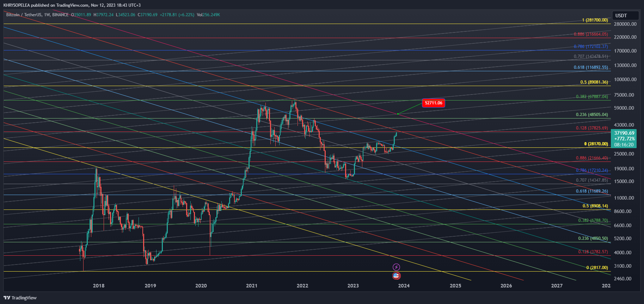This screenshot has height=304, width=644.
Task: Click the Bitcoin / TetherUS, 1W, BINANCE symbol title
Action: click(37, 15)
